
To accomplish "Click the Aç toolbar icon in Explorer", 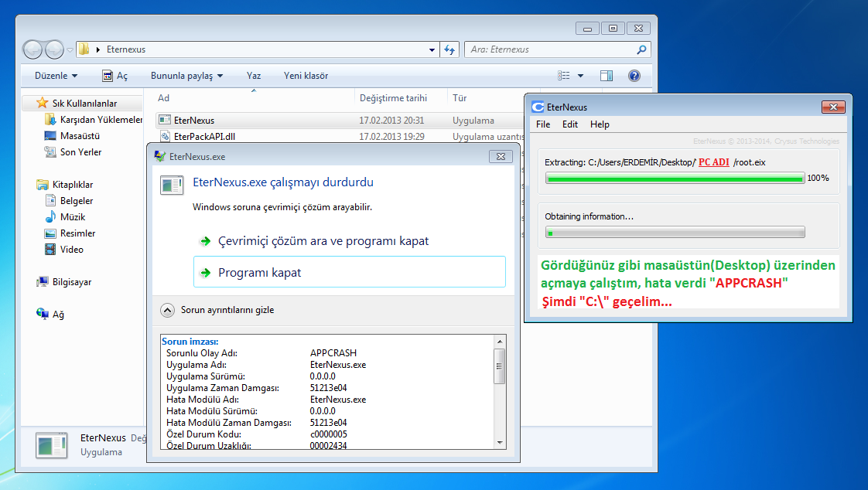I will [108, 76].
